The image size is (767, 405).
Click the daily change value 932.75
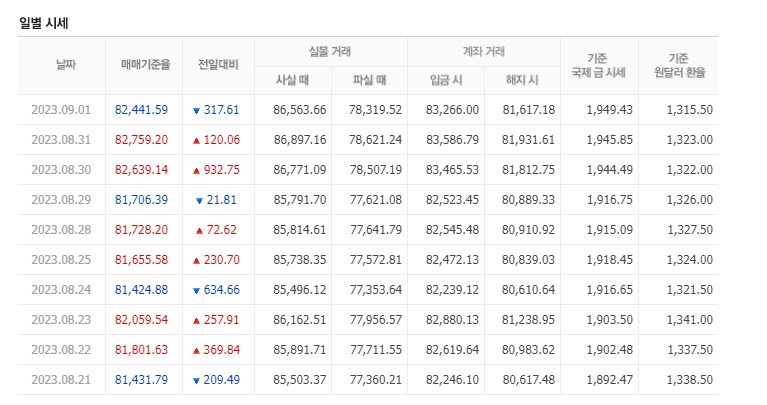click(222, 170)
